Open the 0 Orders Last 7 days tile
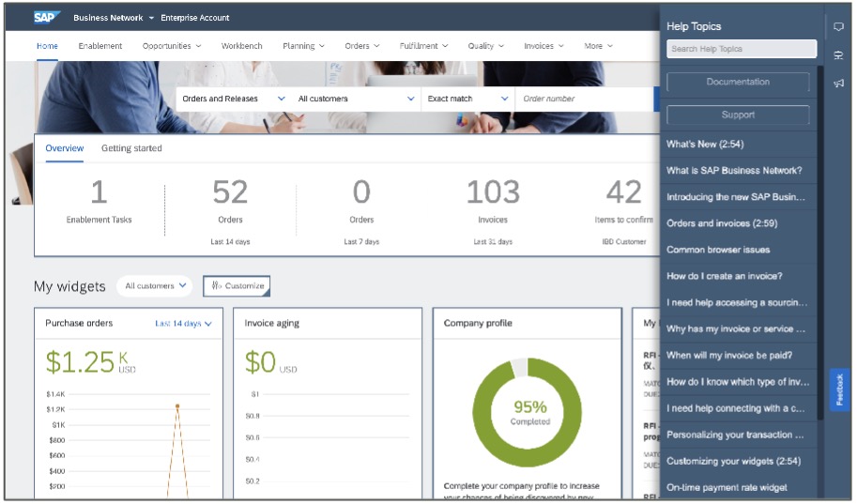857x504 pixels. [361, 210]
